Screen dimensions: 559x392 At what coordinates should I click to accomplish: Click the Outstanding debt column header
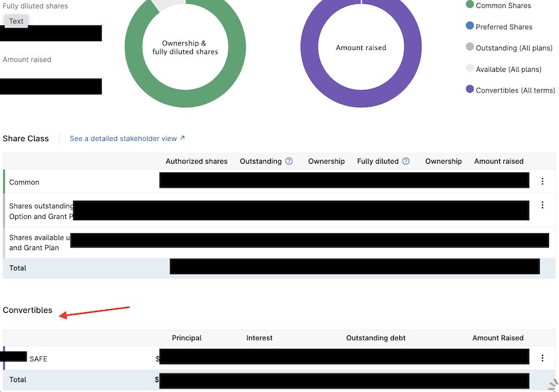pyautogui.click(x=375, y=338)
